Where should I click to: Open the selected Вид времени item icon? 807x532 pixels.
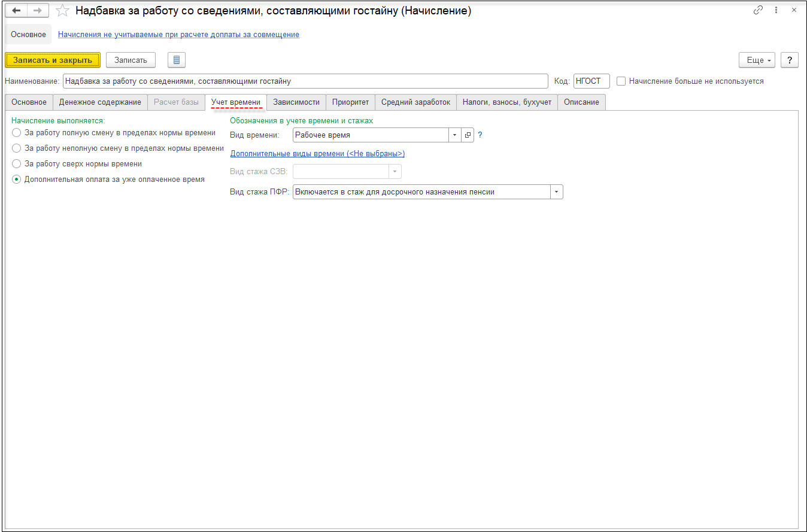point(468,135)
